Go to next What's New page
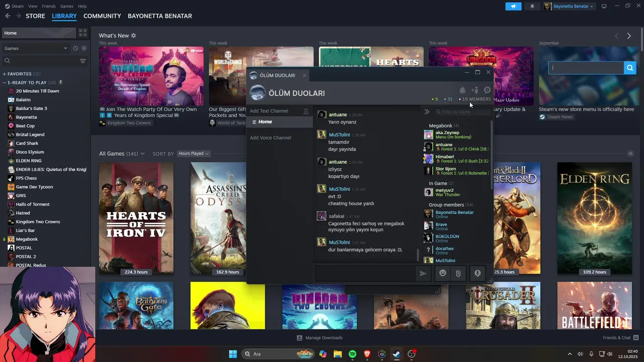This screenshot has height=362, width=644. click(629, 36)
